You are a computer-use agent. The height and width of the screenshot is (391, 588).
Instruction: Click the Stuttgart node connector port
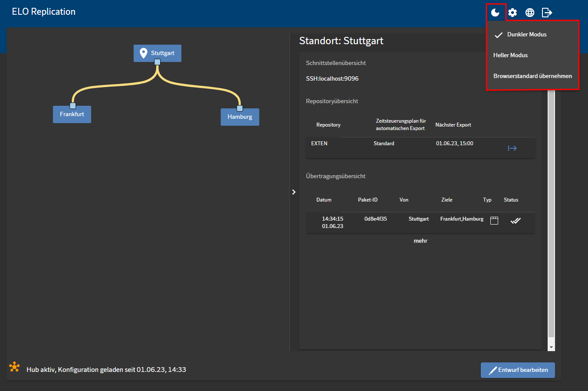pos(158,62)
